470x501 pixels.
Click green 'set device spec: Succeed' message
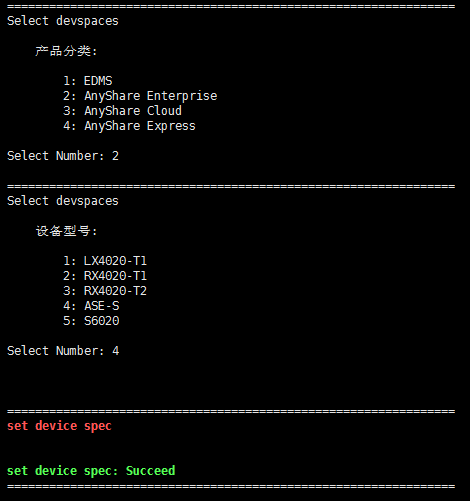91,471
